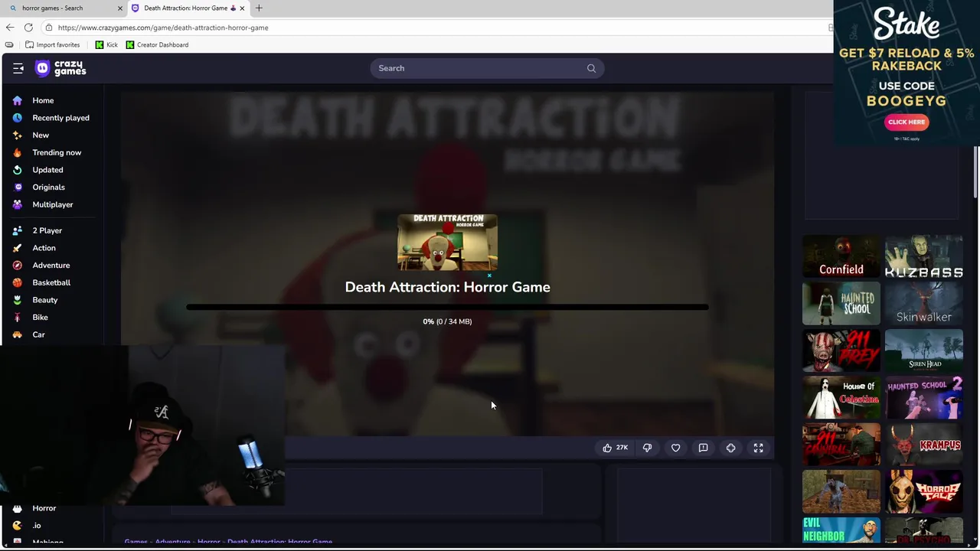This screenshot has width=980, height=551.
Task: Click the Multiplayer people icon
Action: click(17, 204)
